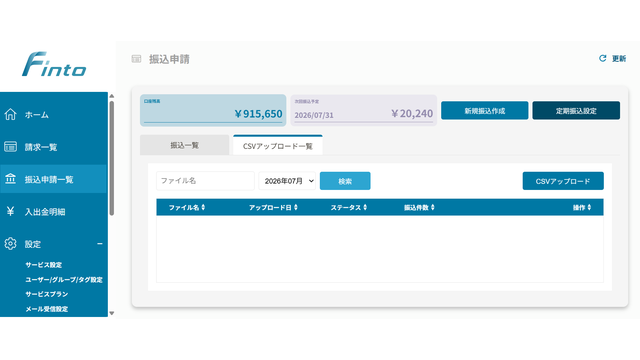Screen dimensions: 640x360
Task: Click the 検索 search button
Action: [345, 181]
